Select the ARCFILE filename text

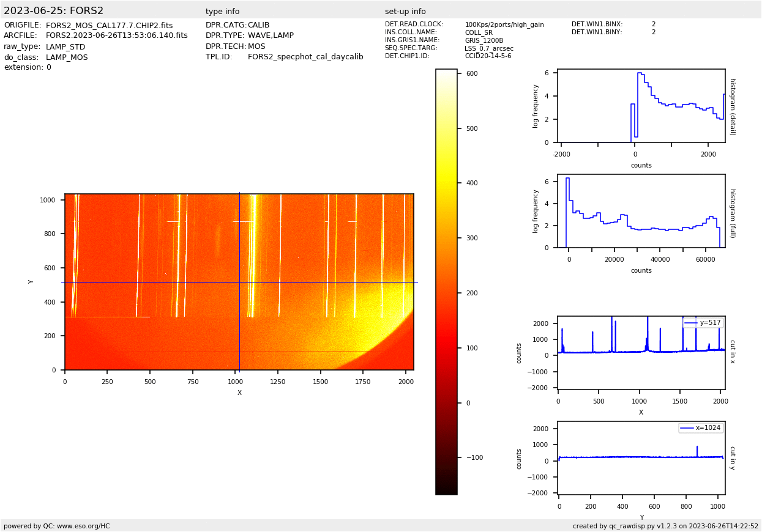click(116, 36)
